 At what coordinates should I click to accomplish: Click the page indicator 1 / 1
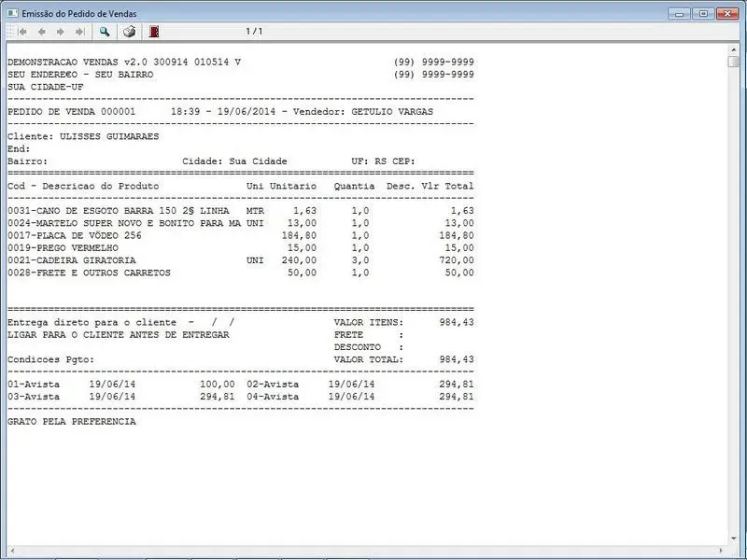[x=254, y=32]
